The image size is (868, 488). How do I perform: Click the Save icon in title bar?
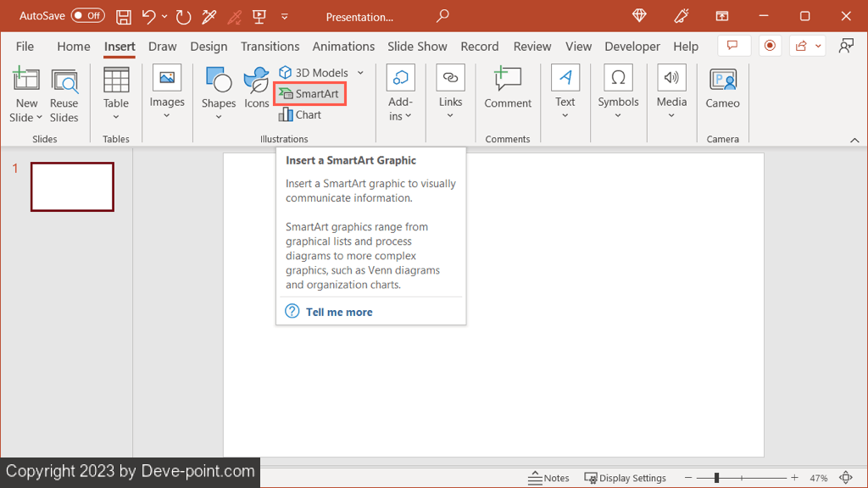(124, 17)
